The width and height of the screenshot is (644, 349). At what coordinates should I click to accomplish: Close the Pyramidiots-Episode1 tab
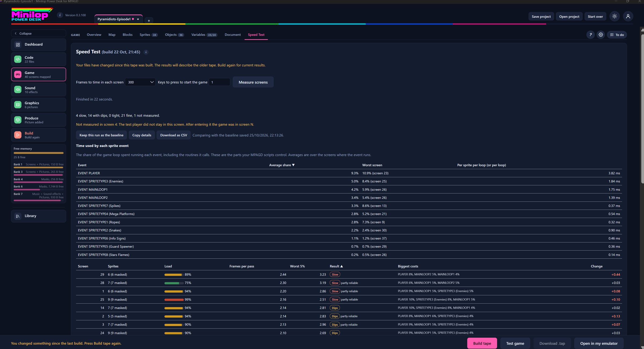(x=138, y=19)
